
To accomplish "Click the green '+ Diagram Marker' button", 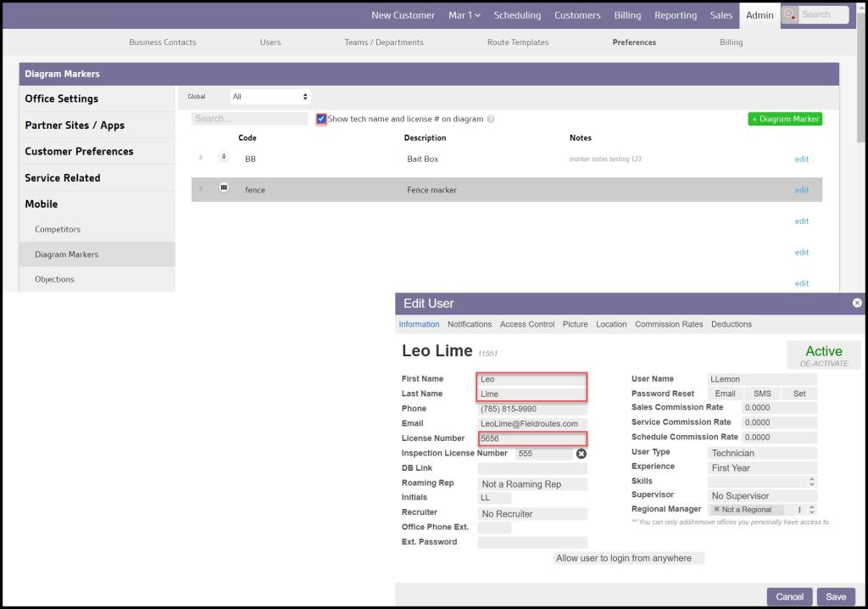I will [x=785, y=120].
